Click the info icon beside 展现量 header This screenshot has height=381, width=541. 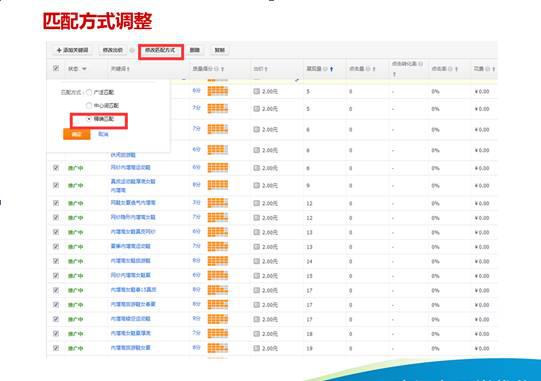click(x=325, y=69)
